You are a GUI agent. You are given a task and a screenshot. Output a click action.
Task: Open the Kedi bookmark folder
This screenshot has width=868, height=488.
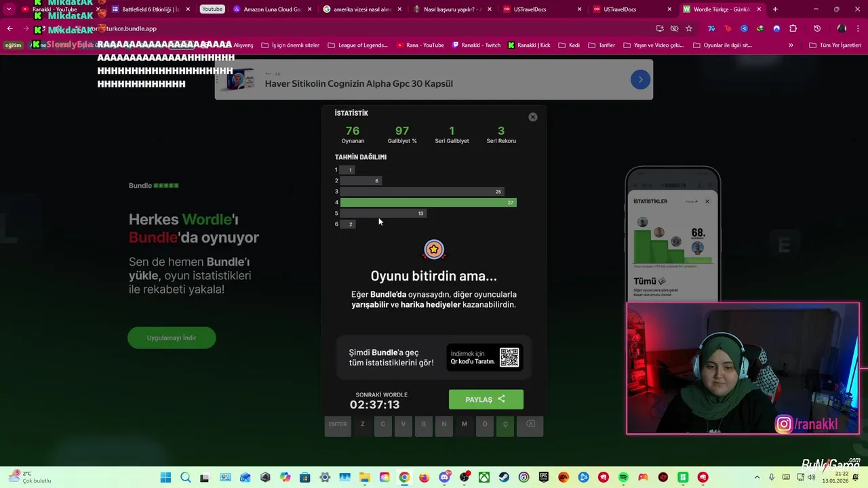569,45
